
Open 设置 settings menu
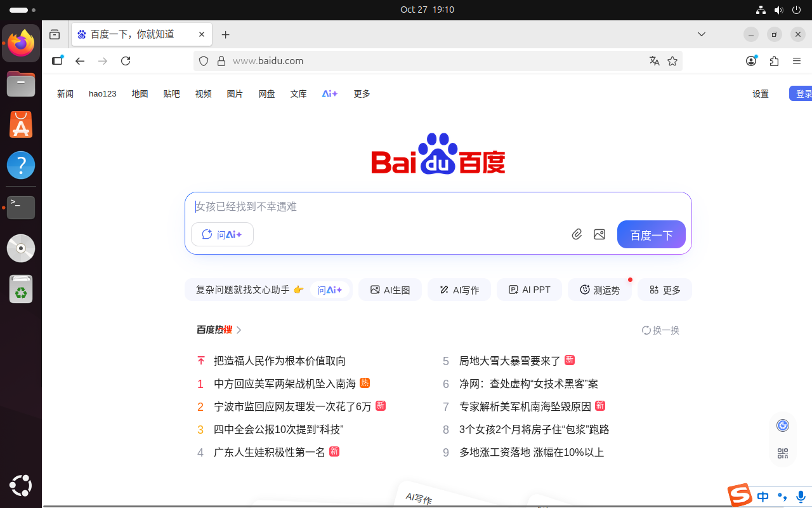(761, 94)
